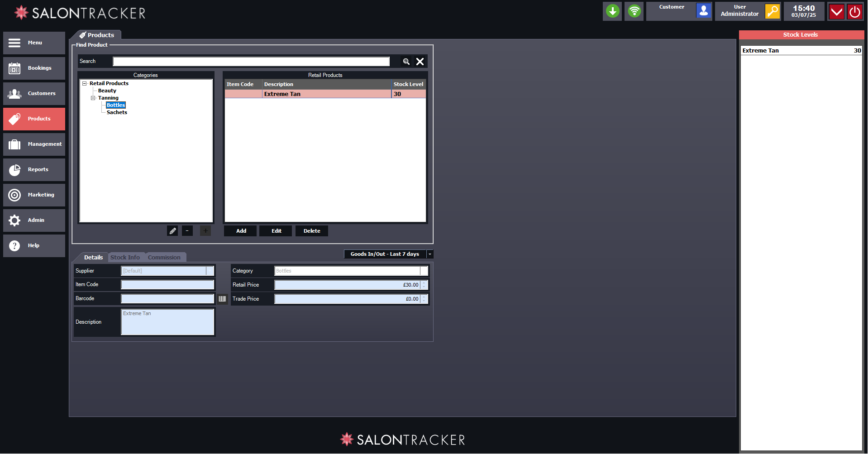Select the Beauty category
The height and width of the screenshot is (455, 868).
[x=107, y=91]
